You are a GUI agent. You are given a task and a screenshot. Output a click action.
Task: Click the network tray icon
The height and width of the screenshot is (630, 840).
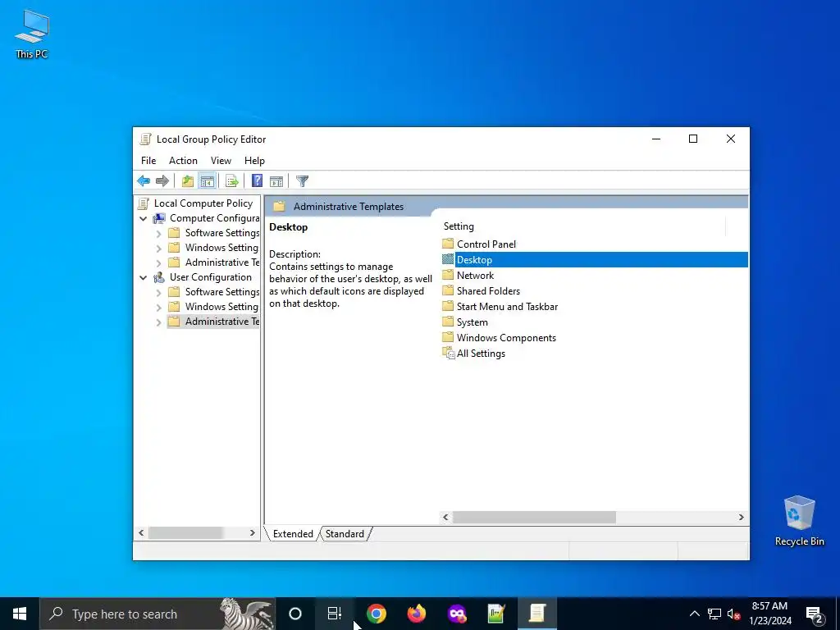pos(714,614)
